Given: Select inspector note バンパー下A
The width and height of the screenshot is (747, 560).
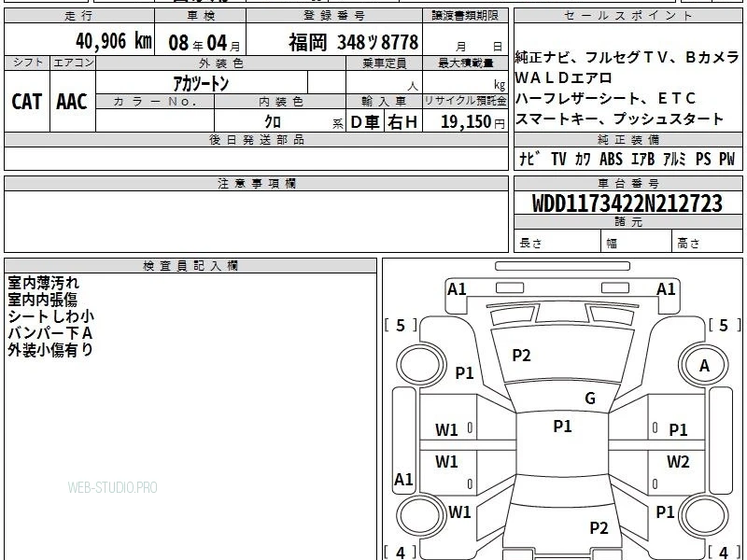Looking at the screenshot, I should (x=49, y=333).
